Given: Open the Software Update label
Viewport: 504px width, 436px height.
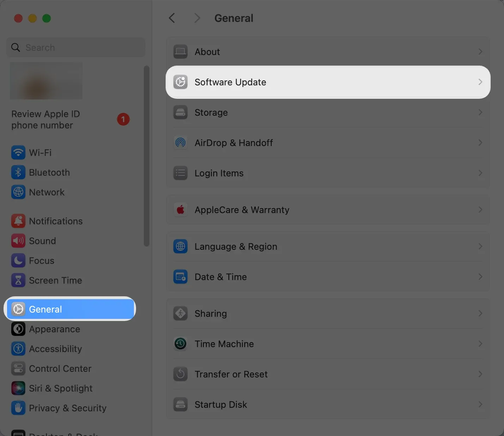Looking at the screenshot, I should pos(231,82).
